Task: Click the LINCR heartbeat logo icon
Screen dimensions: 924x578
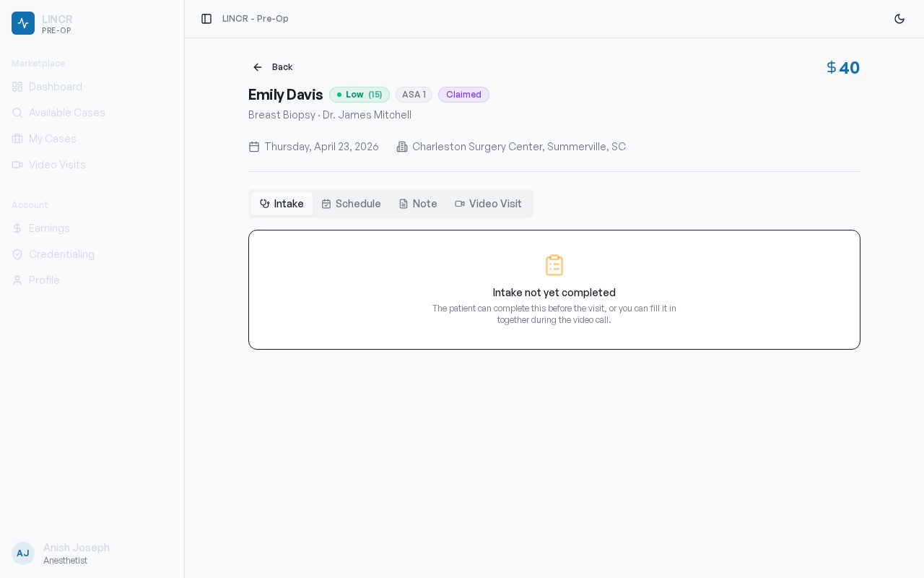Action: (23, 23)
